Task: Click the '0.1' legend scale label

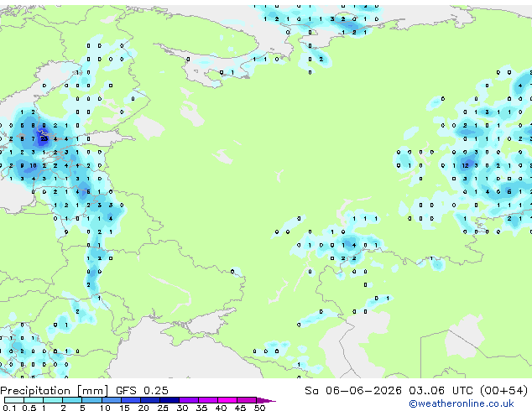Action: pyautogui.click(x=9, y=408)
